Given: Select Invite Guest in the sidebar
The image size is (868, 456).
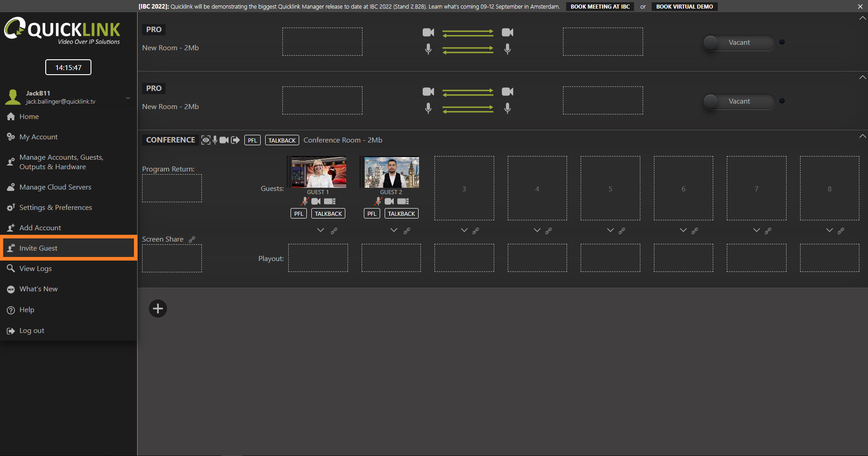Looking at the screenshot, I should (x=68, y=248).
